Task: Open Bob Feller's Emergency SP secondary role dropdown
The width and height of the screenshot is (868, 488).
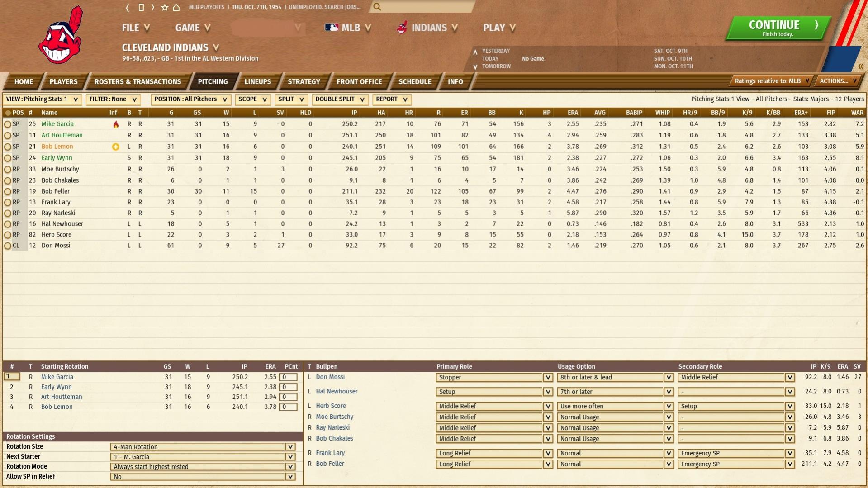Action: [x=735, y=464]
